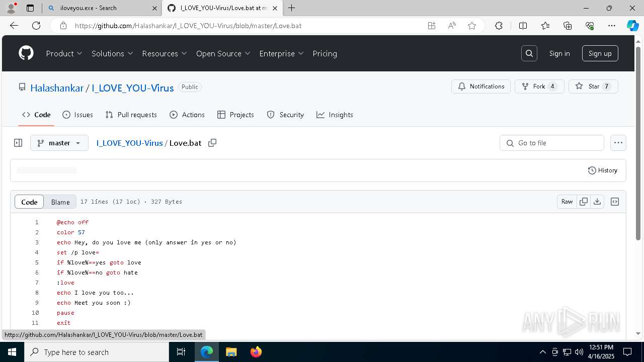Show hidden system tray icons
This screenshot has height=362, width=644.
click(x=542, y=352)
